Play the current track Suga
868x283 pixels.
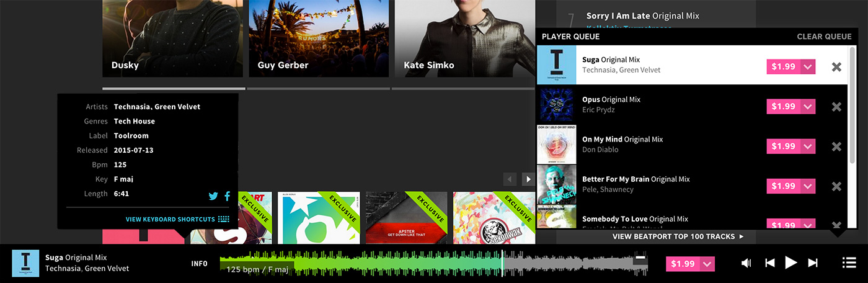pyautogui.click(x=791, y=263)
